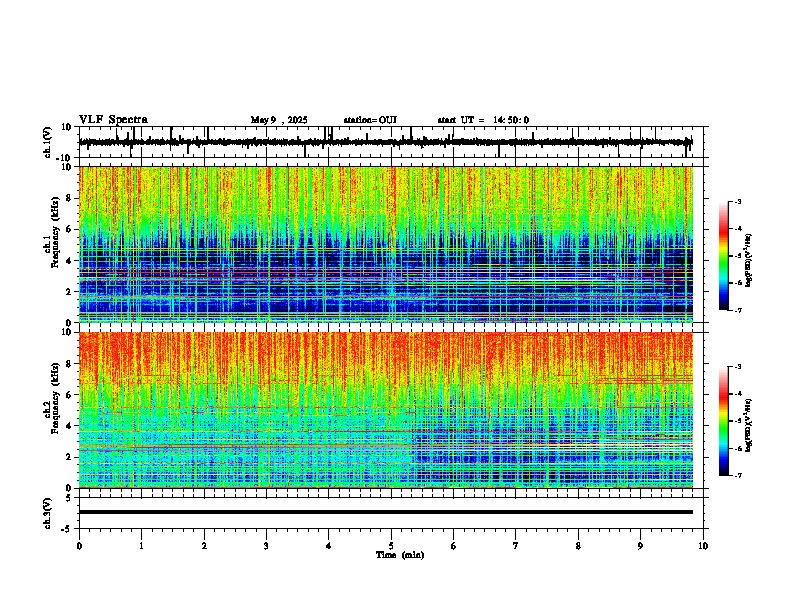
Task: Click the ch.1 spectrogram color scale bar
Action: [724, 256]
